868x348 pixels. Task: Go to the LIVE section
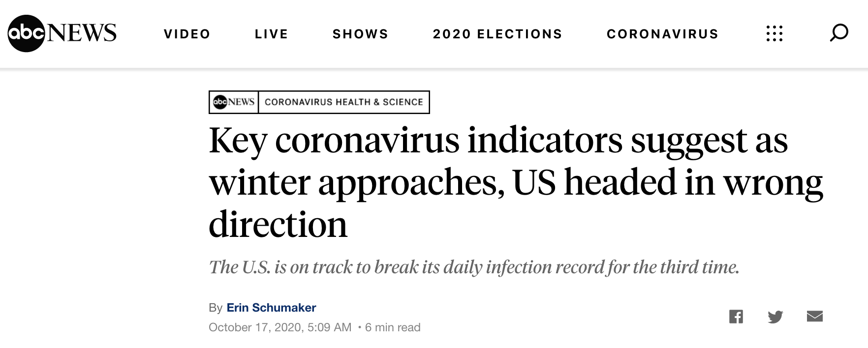[x=271, y=34]
